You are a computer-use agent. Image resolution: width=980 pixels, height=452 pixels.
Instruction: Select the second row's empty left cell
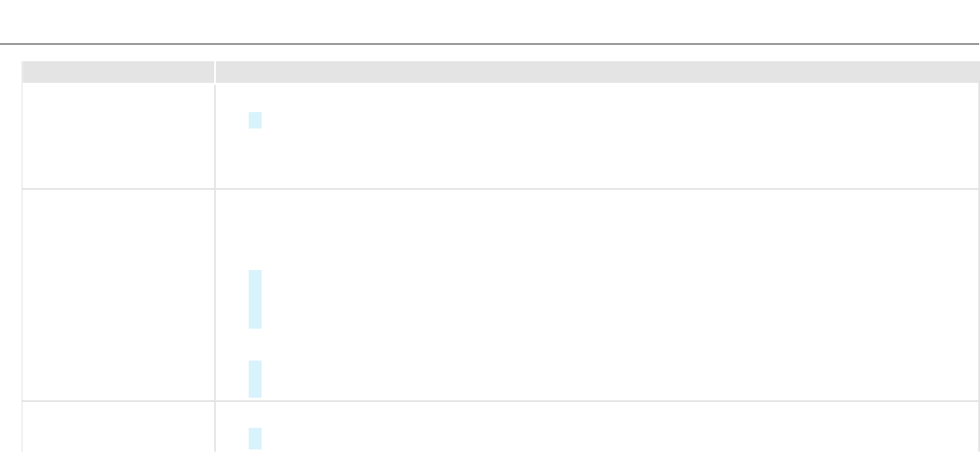pyautogui.click(x=117, y=294)
